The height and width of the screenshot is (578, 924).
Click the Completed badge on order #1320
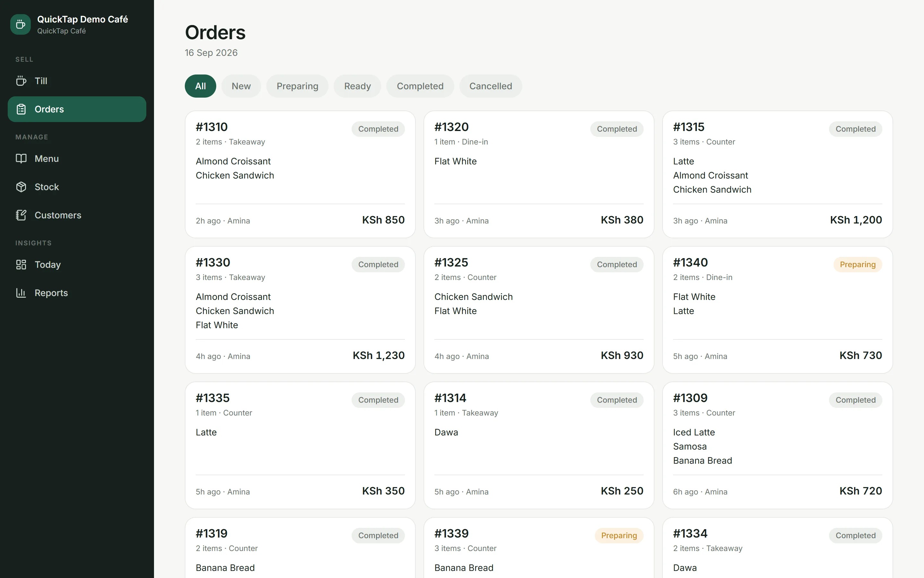(x=617, y=129)
